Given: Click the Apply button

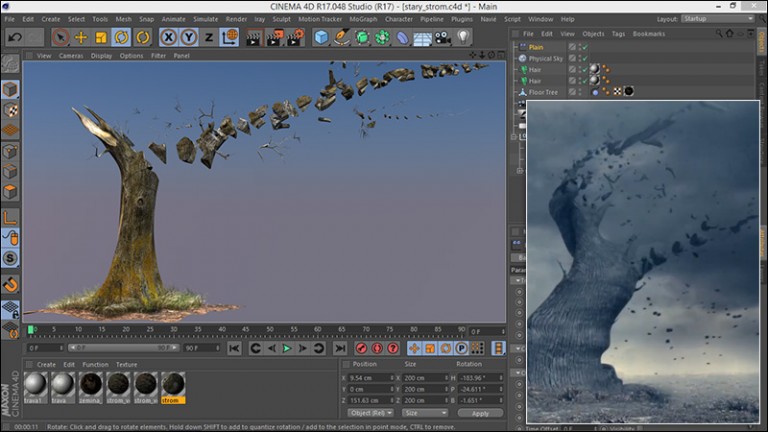Looking at the screenshot, I should (480, 413).
